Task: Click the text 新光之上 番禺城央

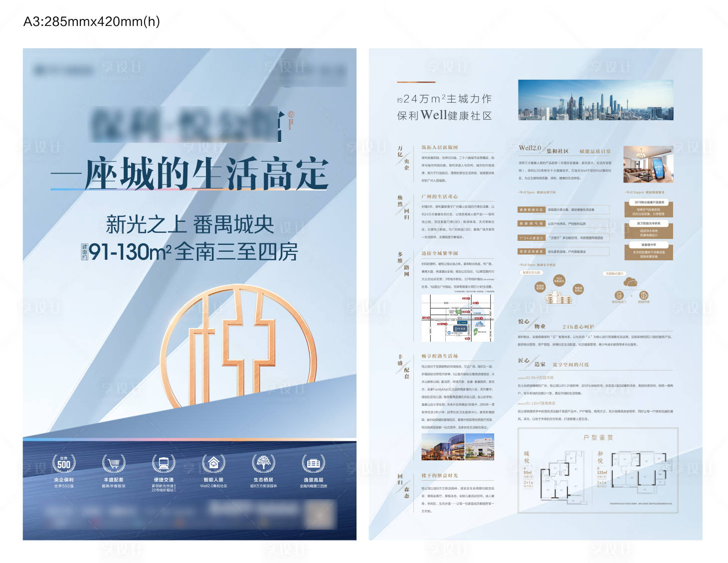Action: (190, 225)
